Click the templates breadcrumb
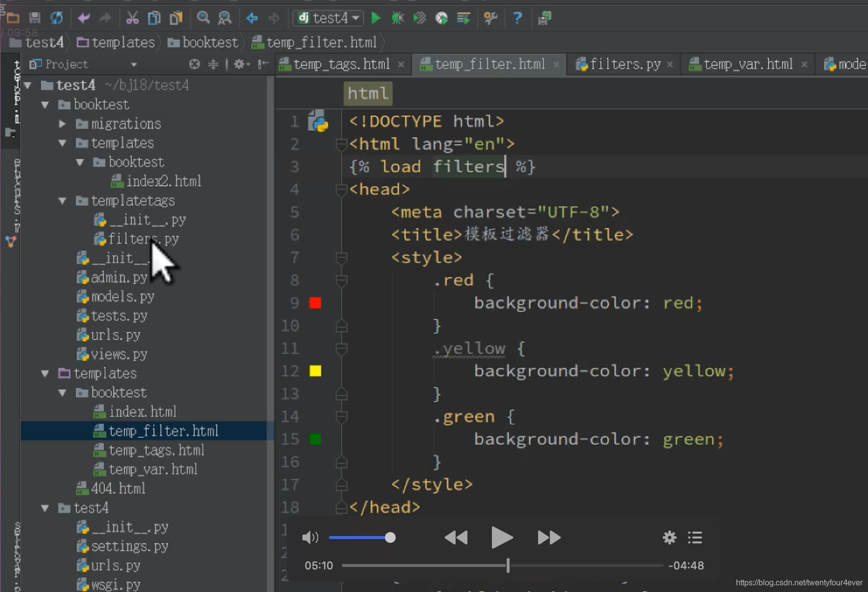The image size is (868, 592). 116,43
